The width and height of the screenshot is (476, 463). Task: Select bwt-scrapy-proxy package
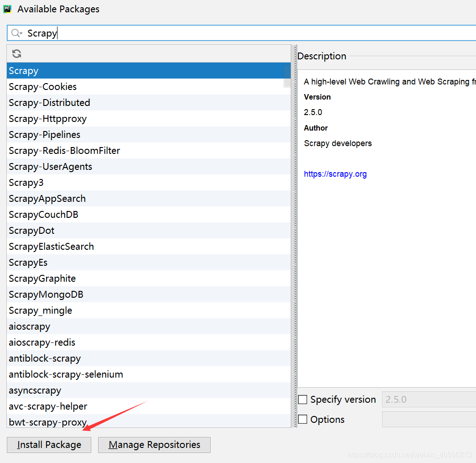pos(149,421)
